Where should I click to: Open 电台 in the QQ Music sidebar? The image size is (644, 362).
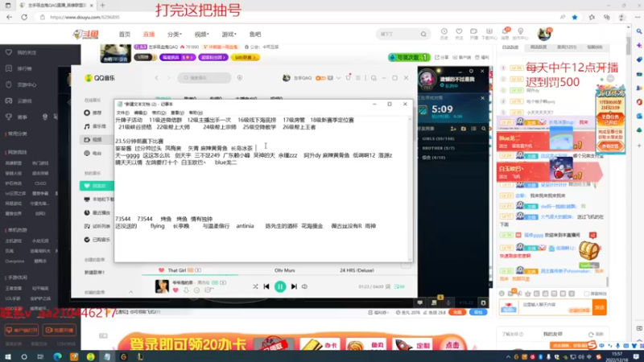pos(93,153)
